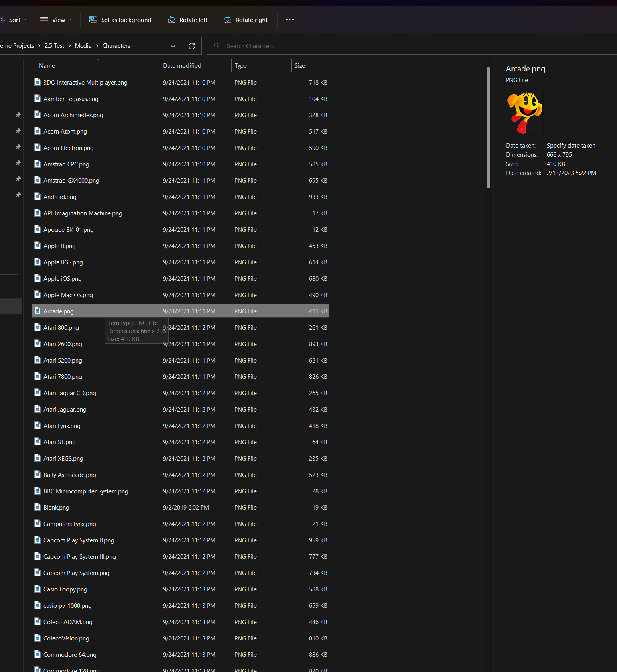Image resolution: width=617 pixels, height=672 pixels.
Task: Select the file name Bally Astrocade.png
Action: click(70, 475)
